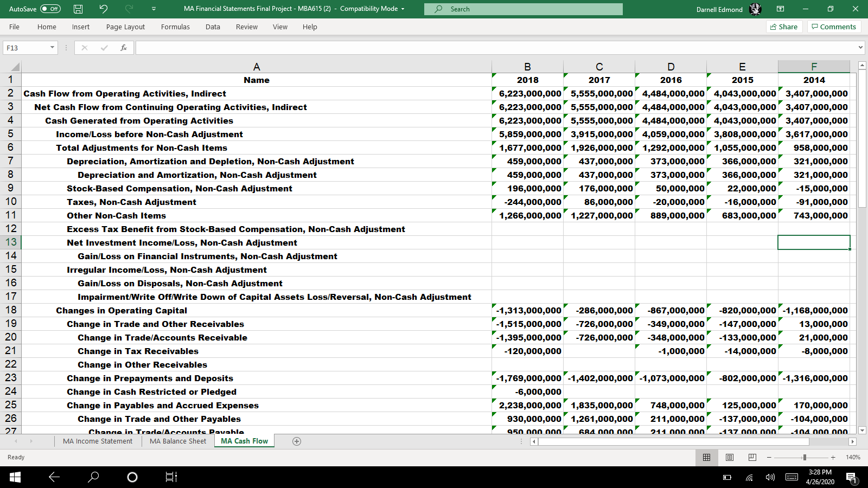The image size is (868, 488).
Task: Switch to MA Income Statement sheet tab
Action: (x=98, y=441)
